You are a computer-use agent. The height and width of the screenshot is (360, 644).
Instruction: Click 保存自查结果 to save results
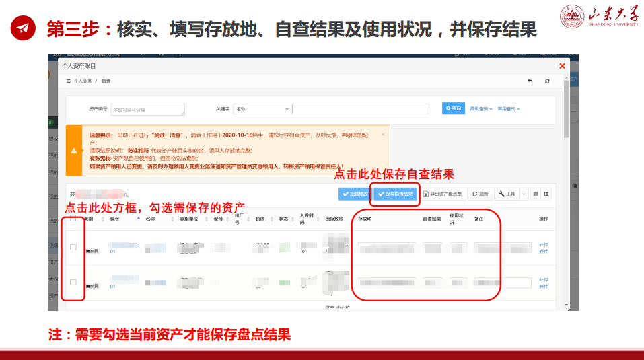395,194
